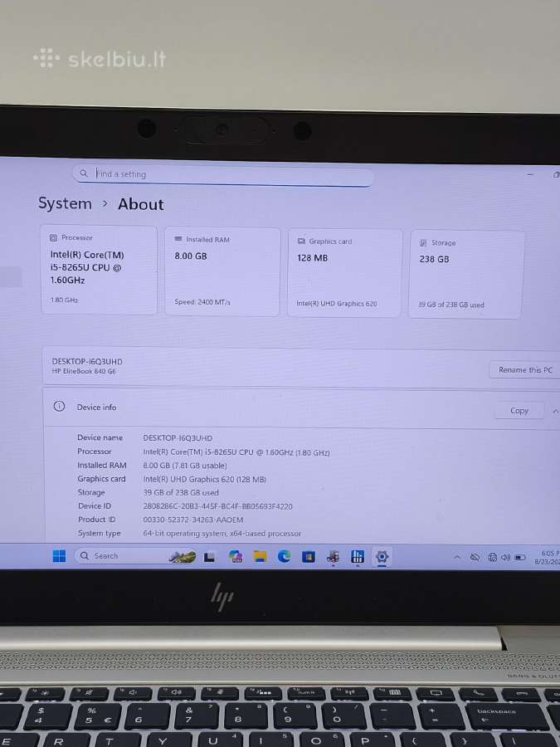Click the Device info circle icon
Viewport: 560px width, 747px height.
coord(59,407)
